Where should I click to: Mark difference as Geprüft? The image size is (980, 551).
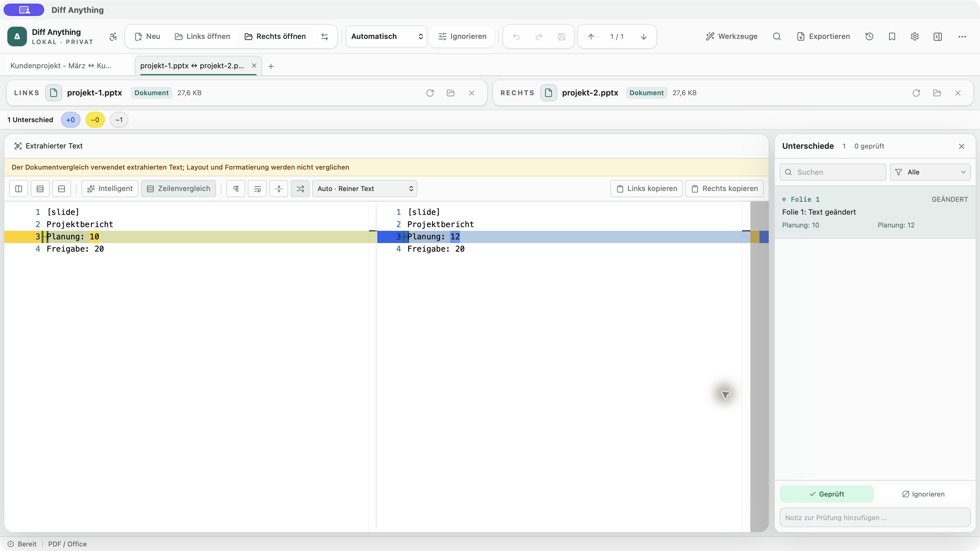pyautogui.click(x=827, y=494)
